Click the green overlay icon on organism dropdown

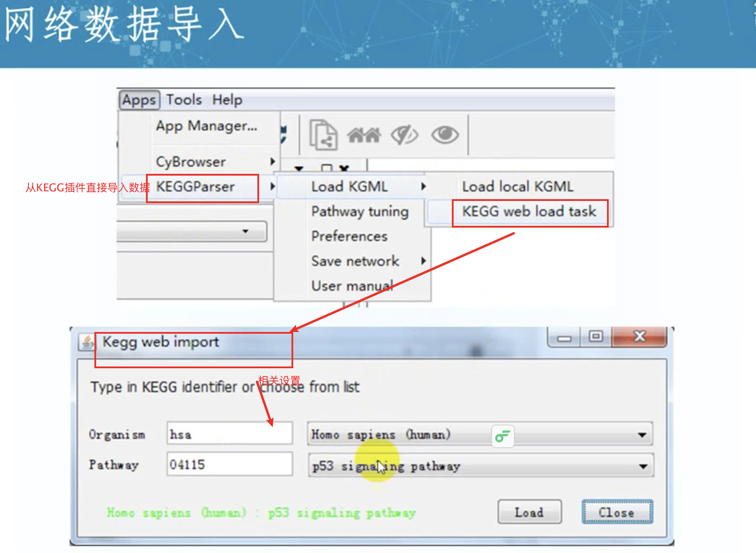click(x=503, y=436)
